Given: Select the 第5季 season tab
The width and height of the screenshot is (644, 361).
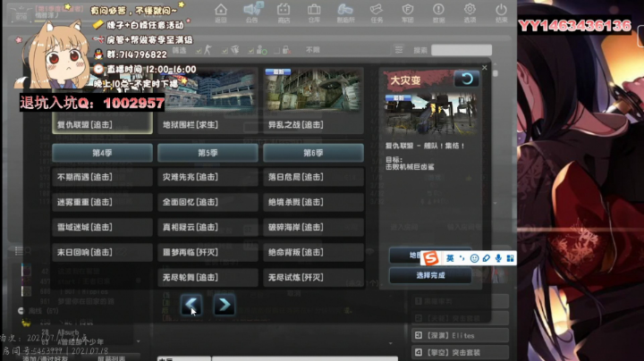Looking at the screenshot, I should [208, 153].
